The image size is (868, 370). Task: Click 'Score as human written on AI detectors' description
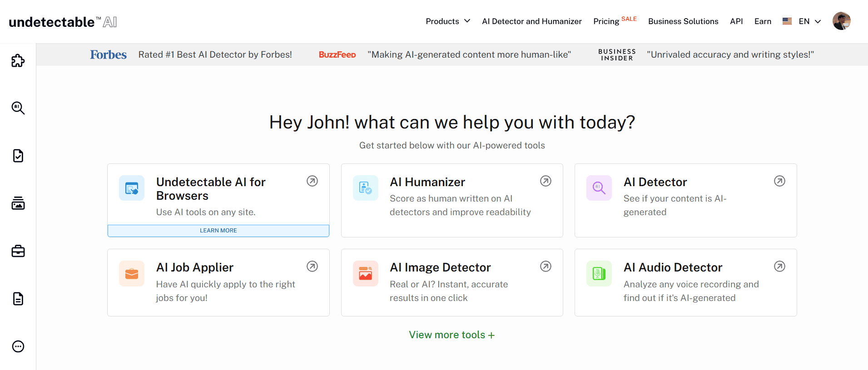[460, 205]
